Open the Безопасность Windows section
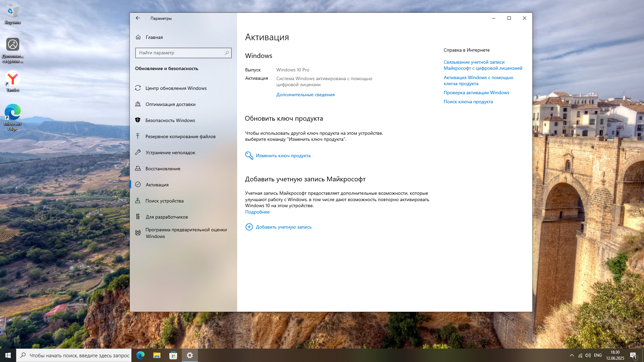The width and height of the screenshot is (644, 362). 170,120
